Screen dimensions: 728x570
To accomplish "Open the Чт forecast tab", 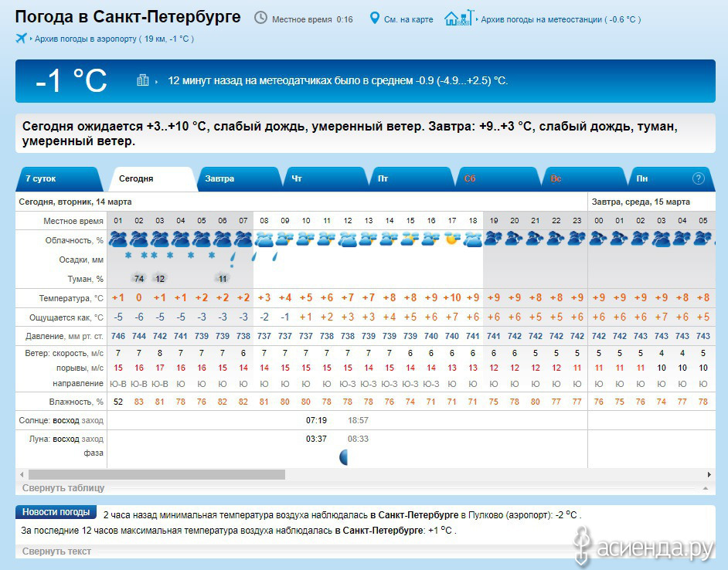I will 324,178.
